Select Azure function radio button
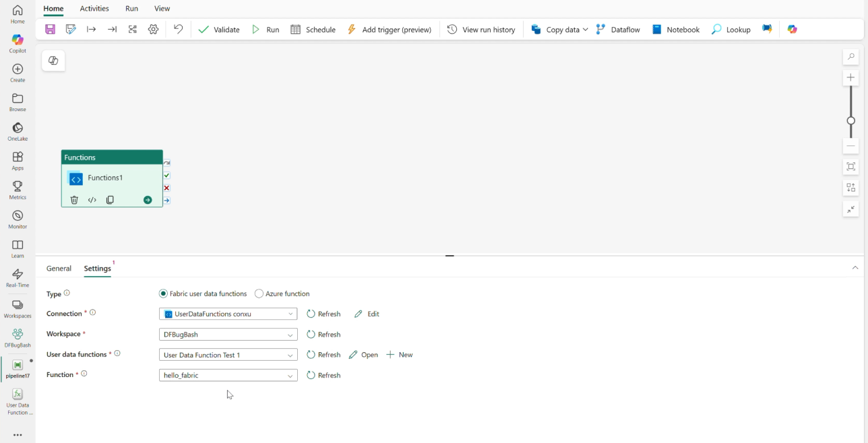This screenshot has height=443, width=868. [259, 294]
